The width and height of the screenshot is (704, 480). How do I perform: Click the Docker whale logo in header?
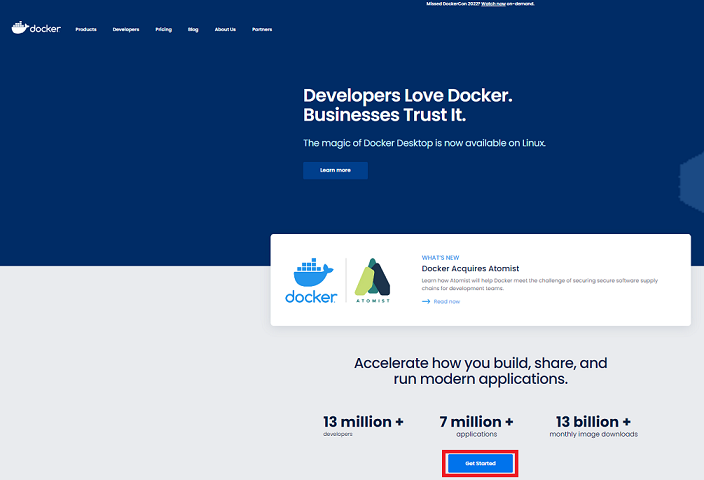[36, 28]
